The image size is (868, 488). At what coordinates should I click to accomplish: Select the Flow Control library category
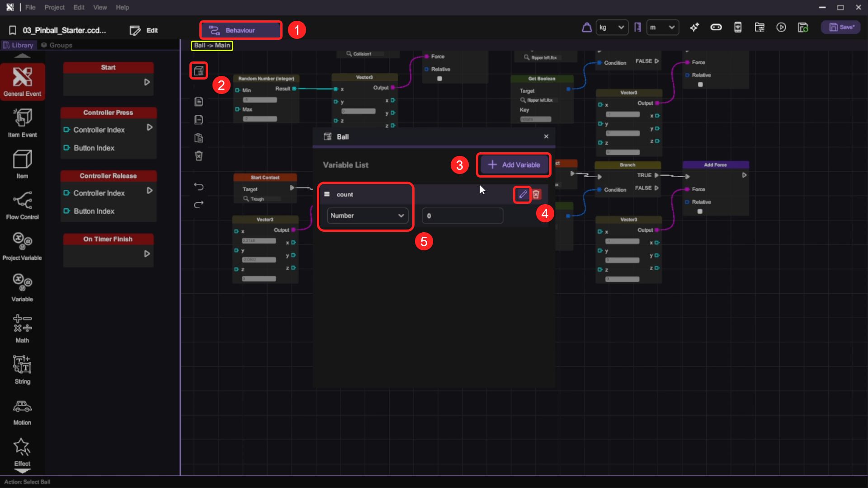point(22,206)
